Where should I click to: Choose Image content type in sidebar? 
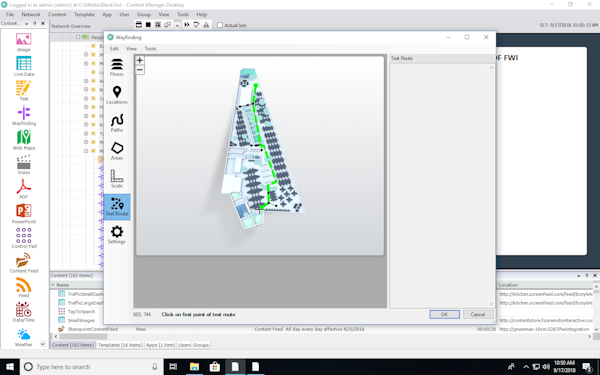(23, 42)
